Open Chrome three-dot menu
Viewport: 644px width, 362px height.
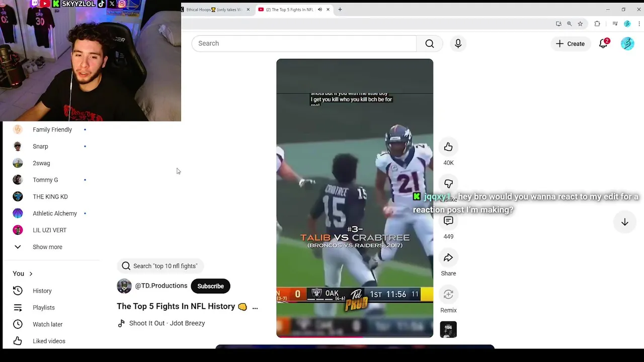pos(639,24)
